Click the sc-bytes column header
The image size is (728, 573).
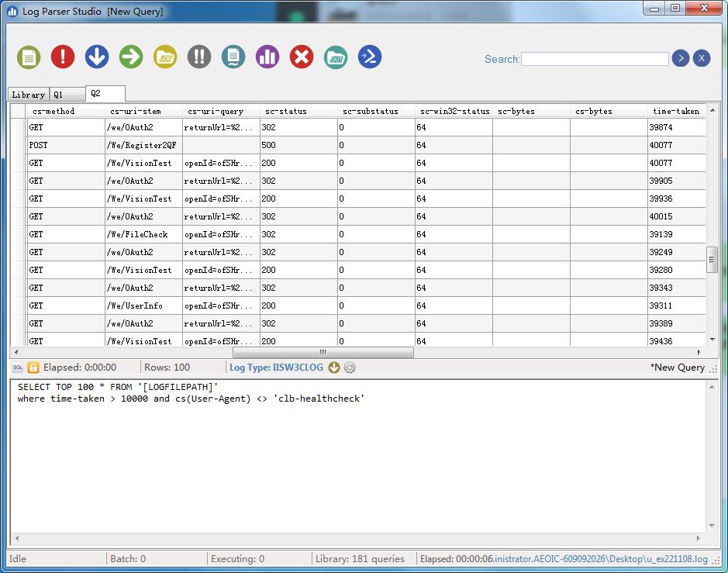[531, 111]
